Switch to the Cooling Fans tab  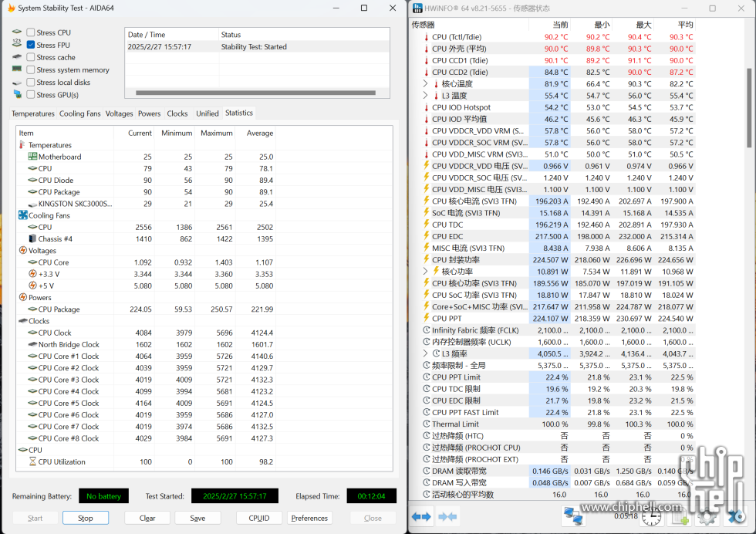[x=80, y=113]
